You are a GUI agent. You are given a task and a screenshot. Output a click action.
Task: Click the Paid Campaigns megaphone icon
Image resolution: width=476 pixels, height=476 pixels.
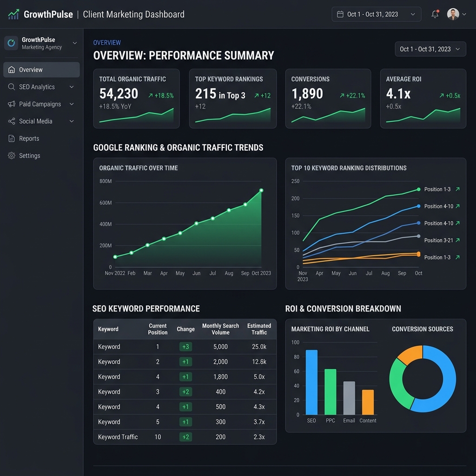tap(12, 104)
